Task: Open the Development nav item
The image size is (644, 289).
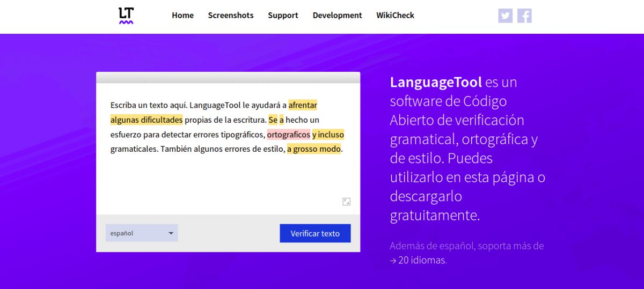Action: pos(337,16)
